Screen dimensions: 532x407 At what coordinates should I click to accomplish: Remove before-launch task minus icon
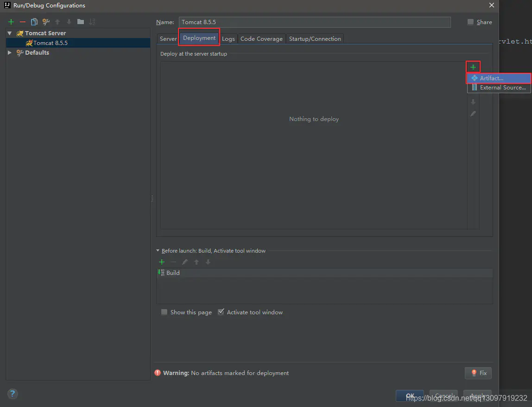click(173, 262)
